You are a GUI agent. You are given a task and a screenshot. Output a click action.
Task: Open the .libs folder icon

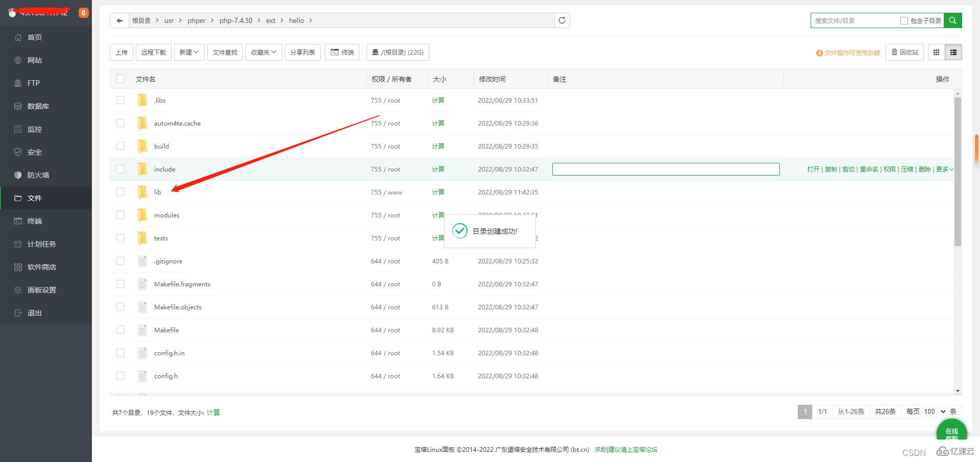[x=142, y=100]
